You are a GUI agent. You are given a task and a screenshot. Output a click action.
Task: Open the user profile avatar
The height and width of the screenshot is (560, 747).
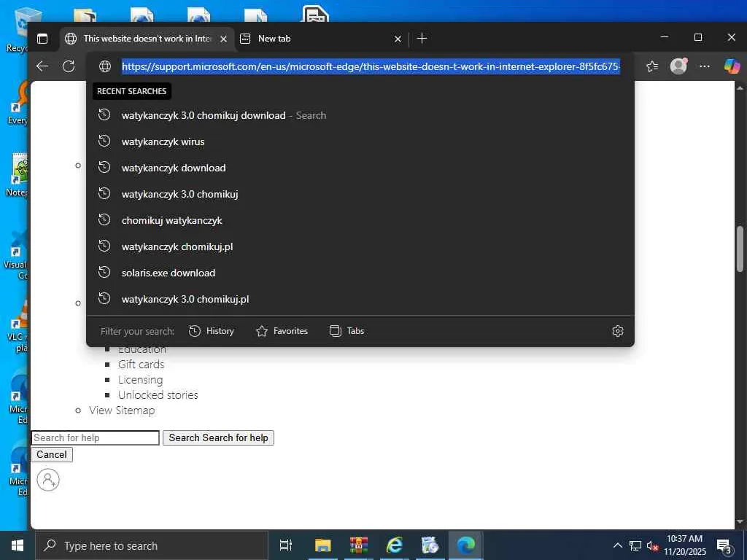(x=678, y=66)
